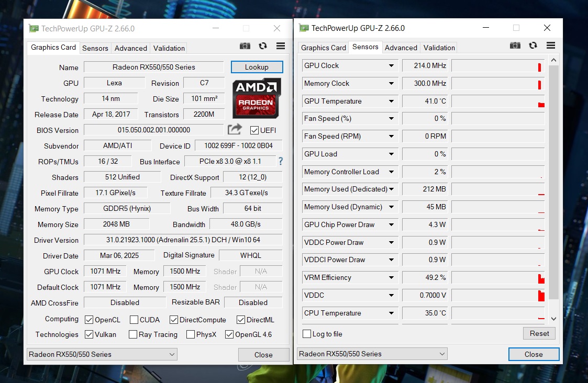Toggle OpenGL 4.6 checkbox
Image resolution: width=588 pixels, height=383 pixels.
[x=229, y=334]
